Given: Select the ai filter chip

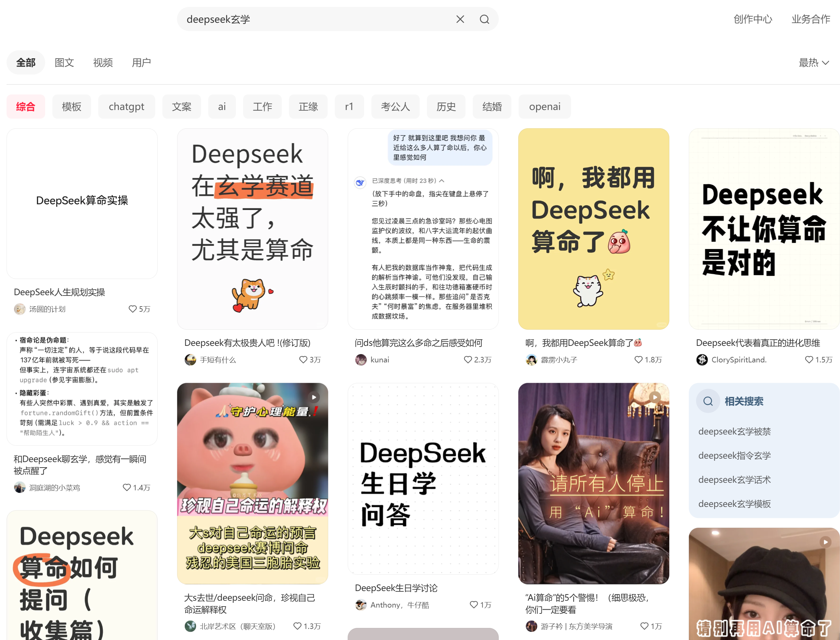Looking at the screenshot, I should coord(222,107).
